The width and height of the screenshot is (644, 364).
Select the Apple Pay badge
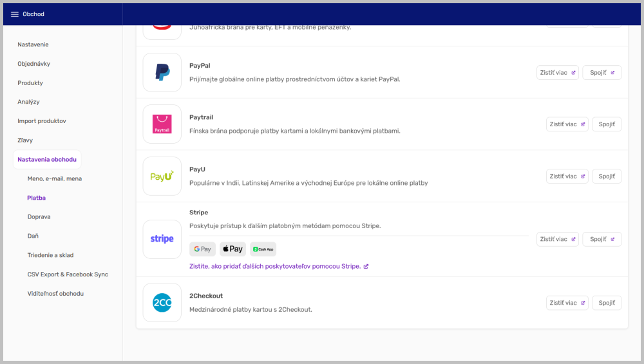click(233, 249)
